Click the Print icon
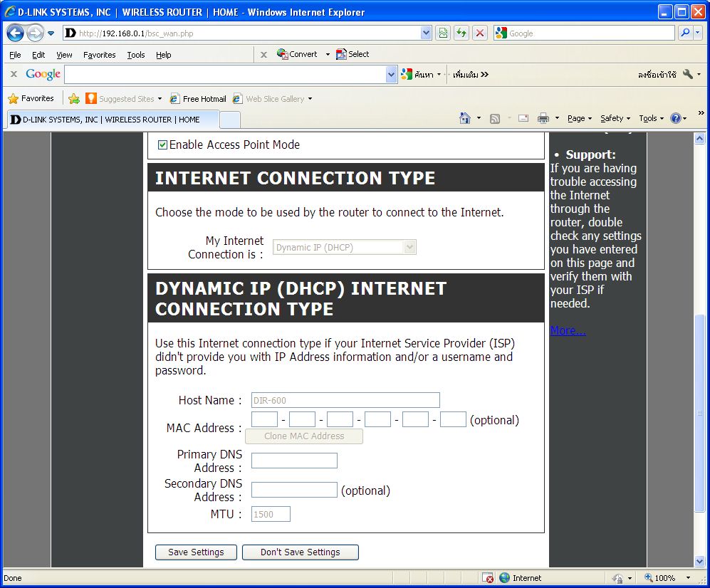The height and width of the screenshot is (588, 710). point(543,119)
